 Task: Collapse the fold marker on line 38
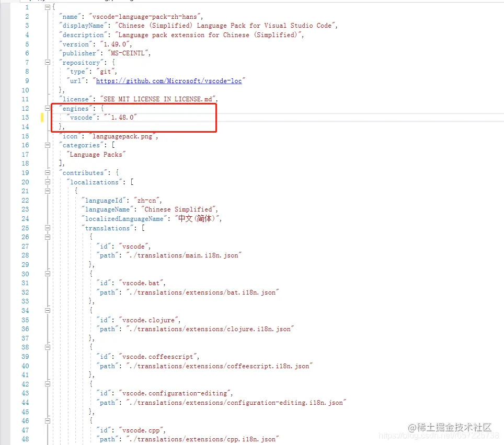point(48,347)
